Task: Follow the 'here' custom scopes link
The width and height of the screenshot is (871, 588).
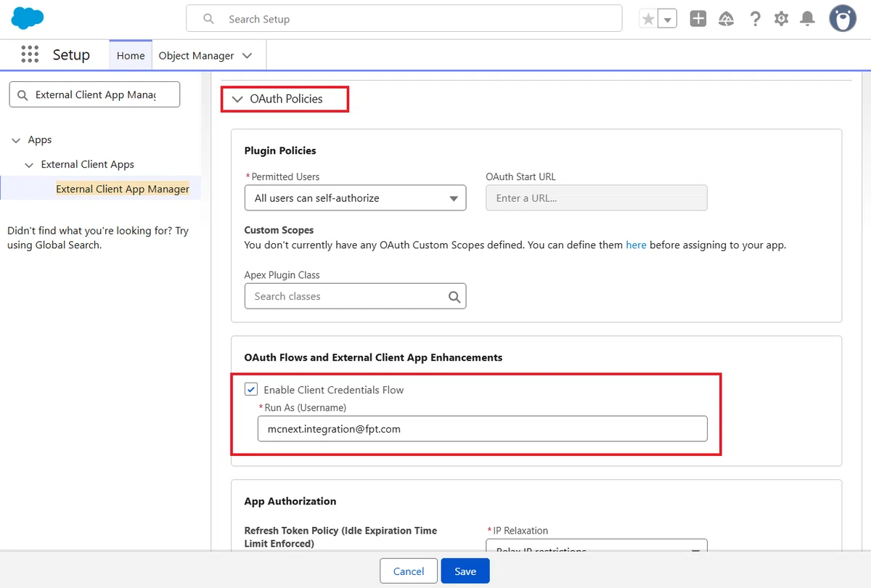Action: tap(636, 245)
